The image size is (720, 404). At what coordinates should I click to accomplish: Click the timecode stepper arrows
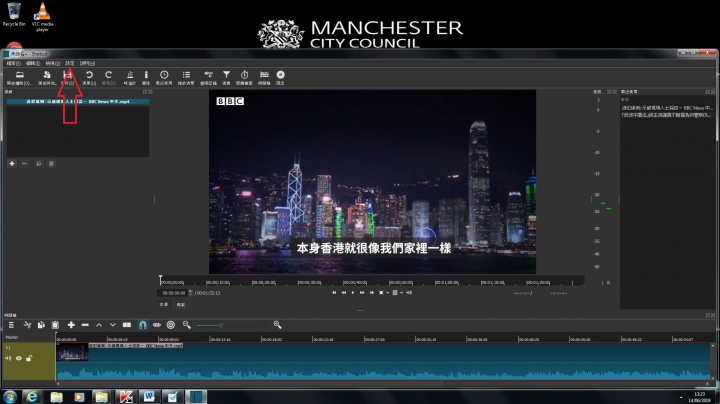tap(190, 293)
